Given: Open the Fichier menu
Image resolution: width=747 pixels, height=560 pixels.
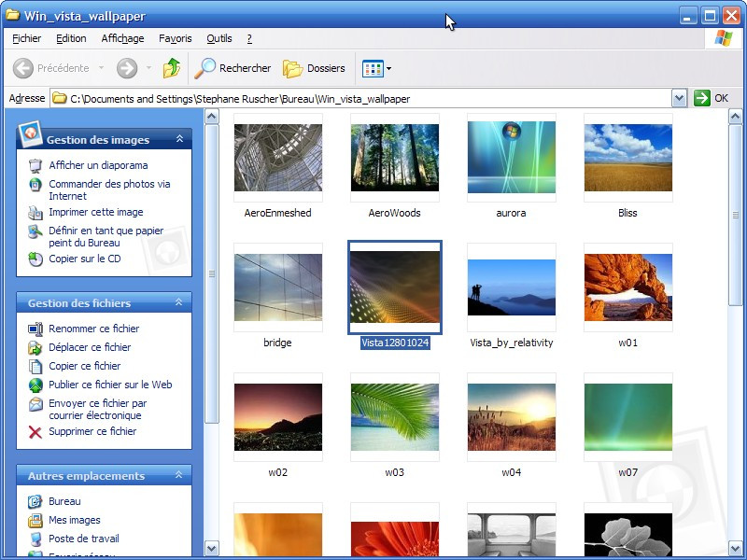Looking at the screenshot, I should (25, 38).
